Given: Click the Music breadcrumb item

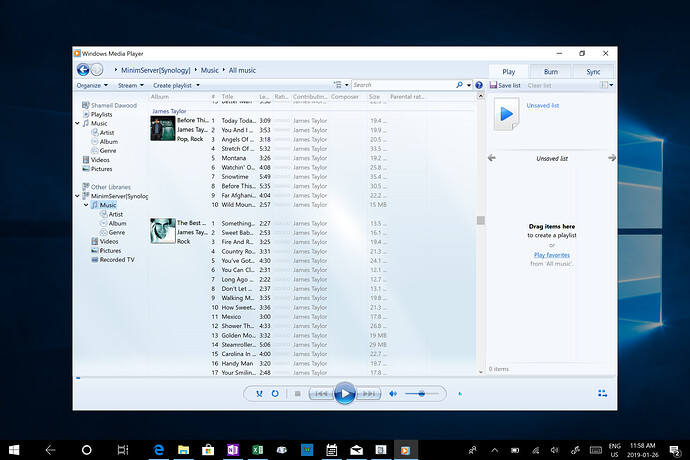Looking at the screenshot, I should (x=209, y=70).
